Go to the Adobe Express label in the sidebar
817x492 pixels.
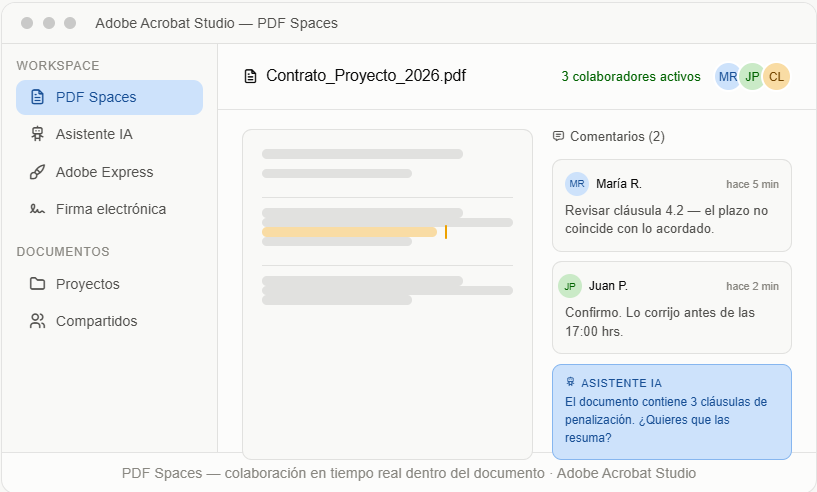(105, 172)
